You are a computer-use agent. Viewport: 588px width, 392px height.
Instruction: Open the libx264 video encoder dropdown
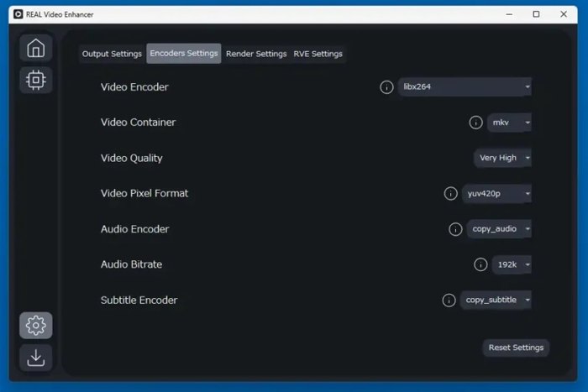click(465, 87)
